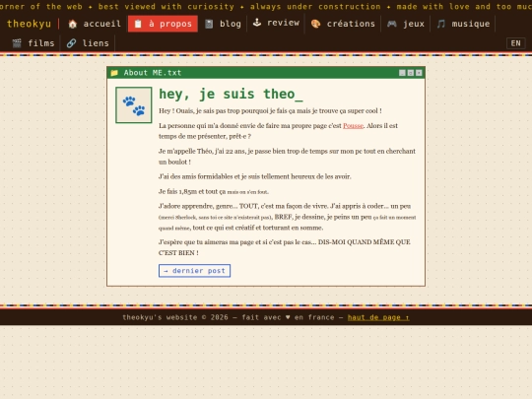The image size is (532, 399).
Task: Click the music note icon beside musique
Action: click(x=440, y=24)
